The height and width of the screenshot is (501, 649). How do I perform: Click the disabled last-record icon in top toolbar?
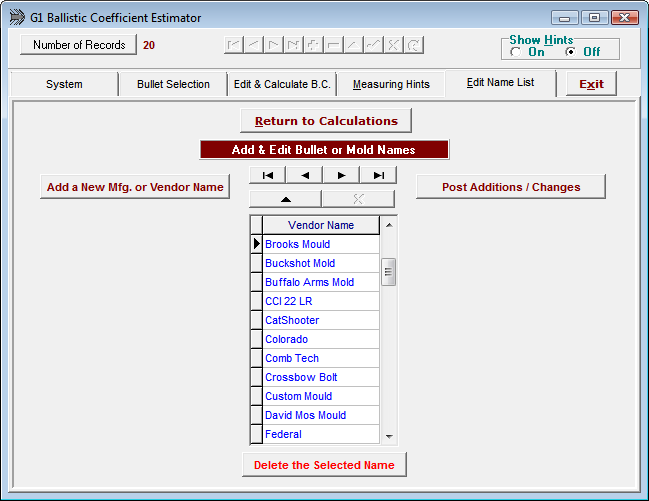click(x=293, y=45)
